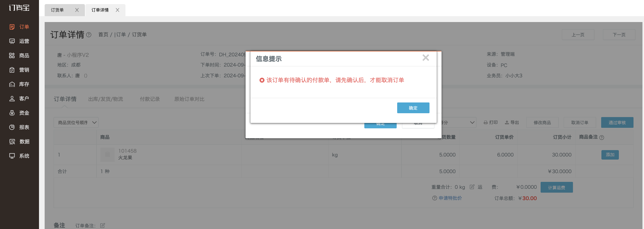Switch to the 付款记录 tab
Screen dimensions: 644x229
coord(150,99)
